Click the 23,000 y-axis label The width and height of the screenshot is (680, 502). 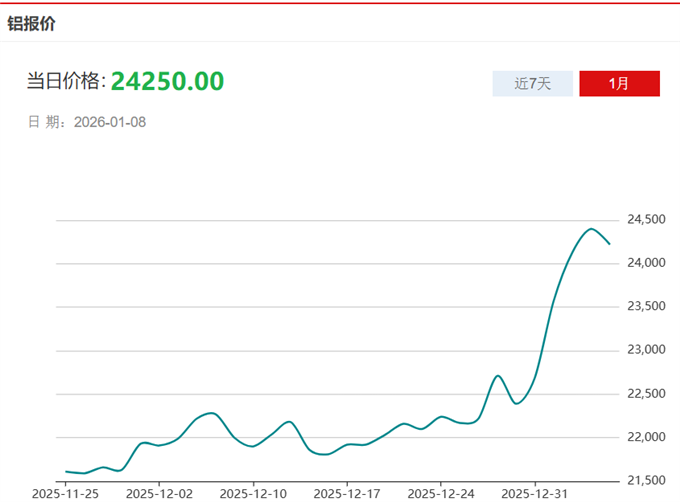pos(647,350)
